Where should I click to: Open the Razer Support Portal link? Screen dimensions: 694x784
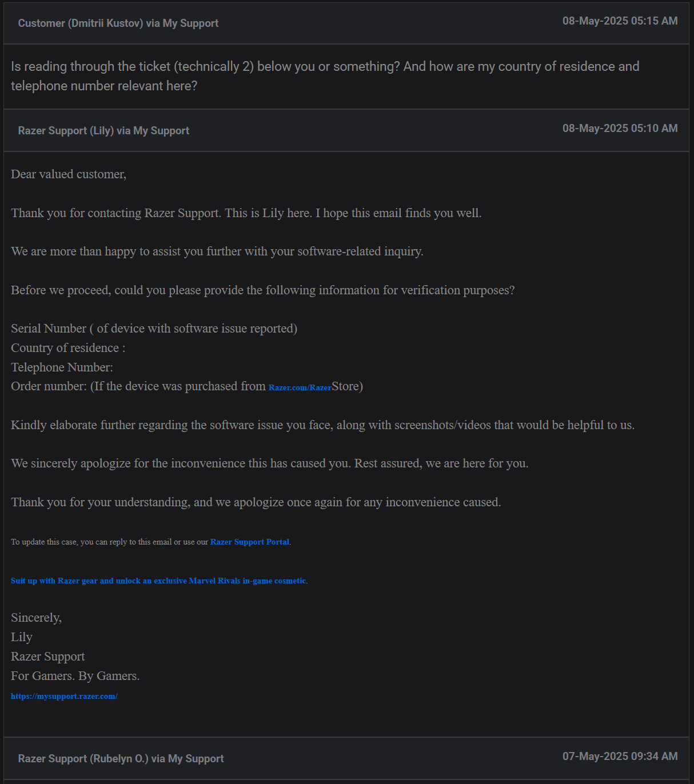250,542
